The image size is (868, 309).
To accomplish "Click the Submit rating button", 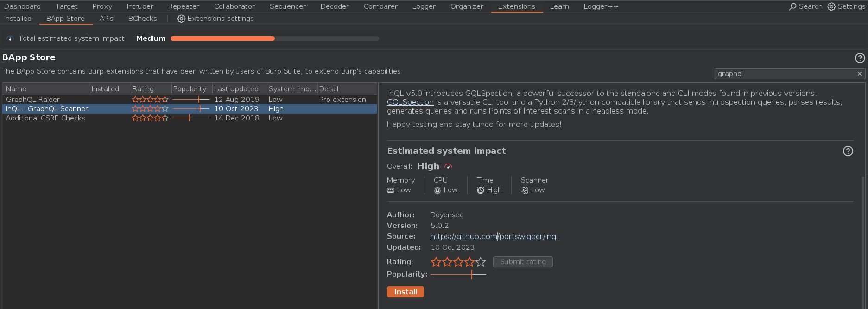I will click(523, 262).
